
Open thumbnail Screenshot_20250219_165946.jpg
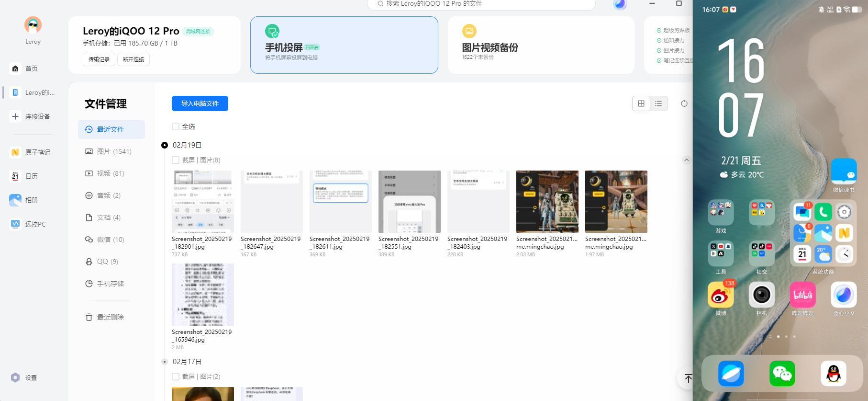(x=203, y=295)
